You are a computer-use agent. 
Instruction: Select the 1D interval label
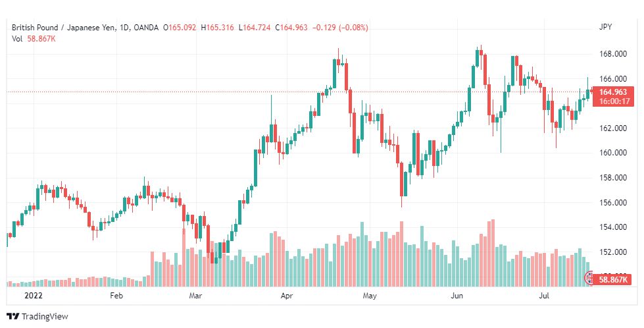click(x=124, y=28)
